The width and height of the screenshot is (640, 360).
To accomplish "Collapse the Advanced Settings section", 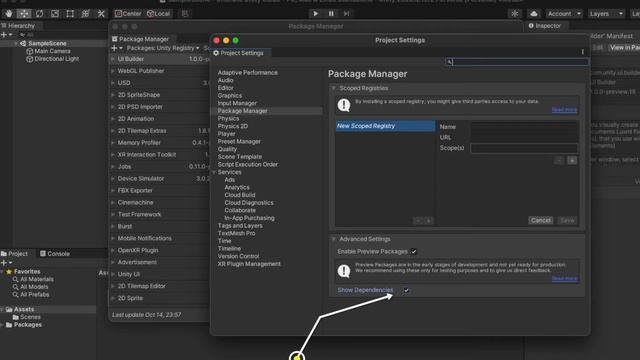I will [333, 239].
